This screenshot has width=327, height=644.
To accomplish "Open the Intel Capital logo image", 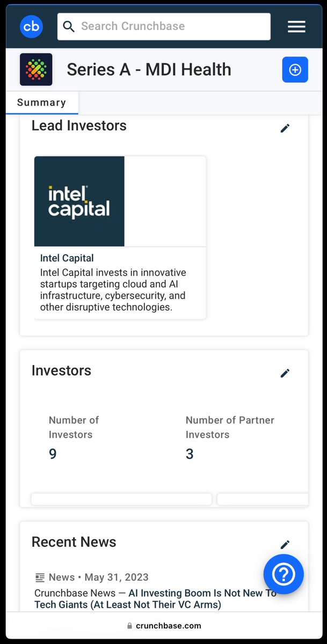I will (x=79, y=201).
